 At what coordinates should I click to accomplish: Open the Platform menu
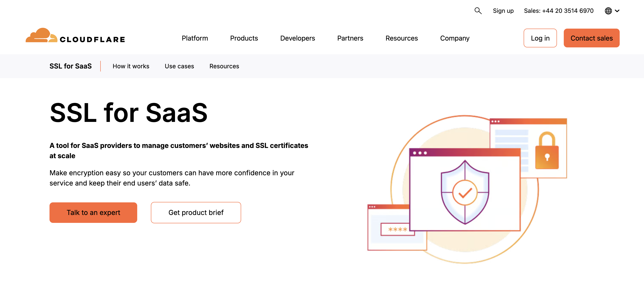195,38
